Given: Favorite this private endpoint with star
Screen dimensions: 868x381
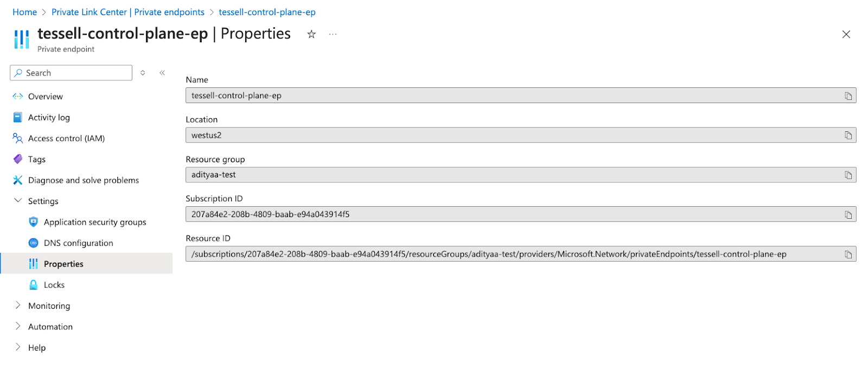Looking at the screenshot, I should click(311, 34).
